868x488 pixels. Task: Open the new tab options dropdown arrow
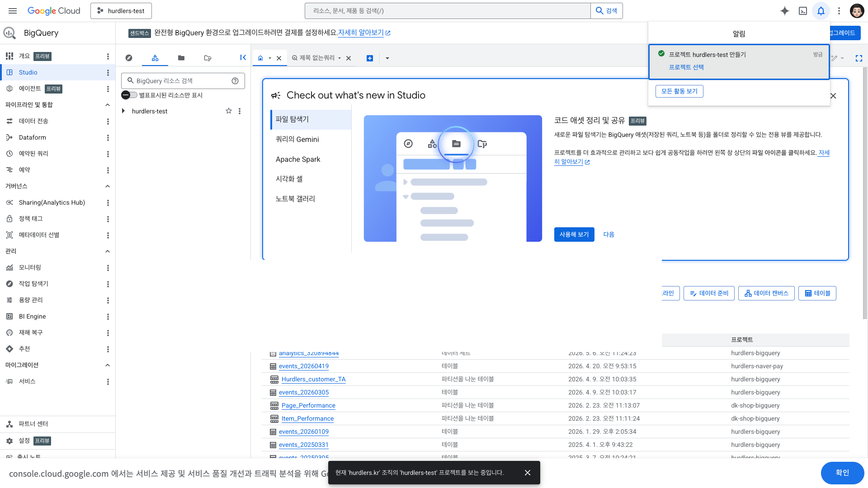pos(387,58)
